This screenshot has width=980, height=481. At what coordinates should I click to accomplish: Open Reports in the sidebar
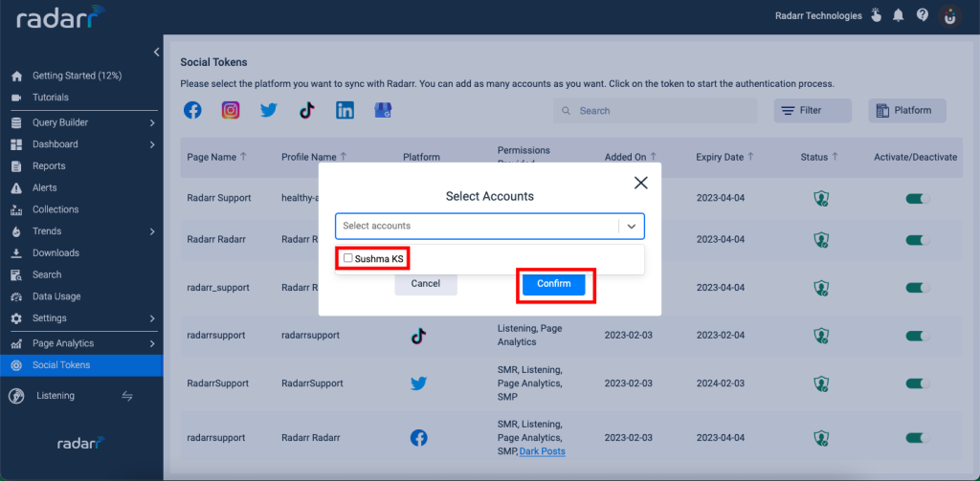(49, 166)
